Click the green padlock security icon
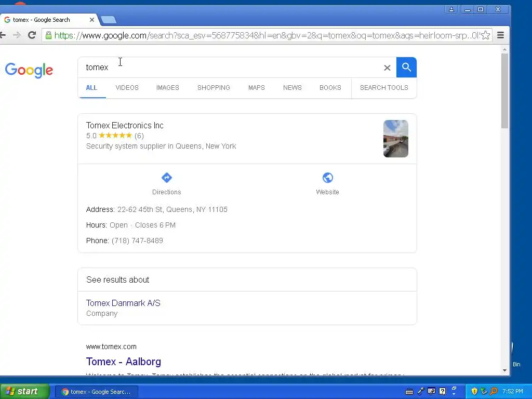Screen dimensions: 532x399 (48, 35)
